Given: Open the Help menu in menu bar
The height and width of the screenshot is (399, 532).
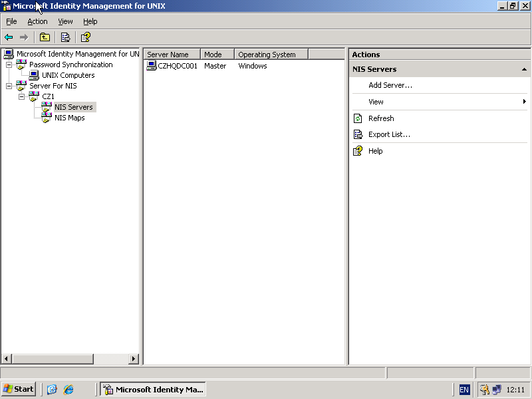Looking at the screenshot, I should 90,21.
